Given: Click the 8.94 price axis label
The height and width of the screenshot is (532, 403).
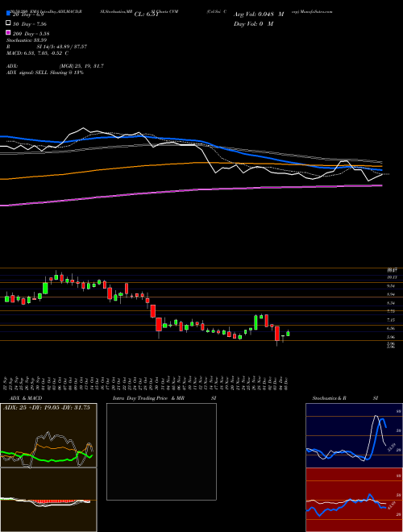Looking at the screenshot, I should (391, 294).
